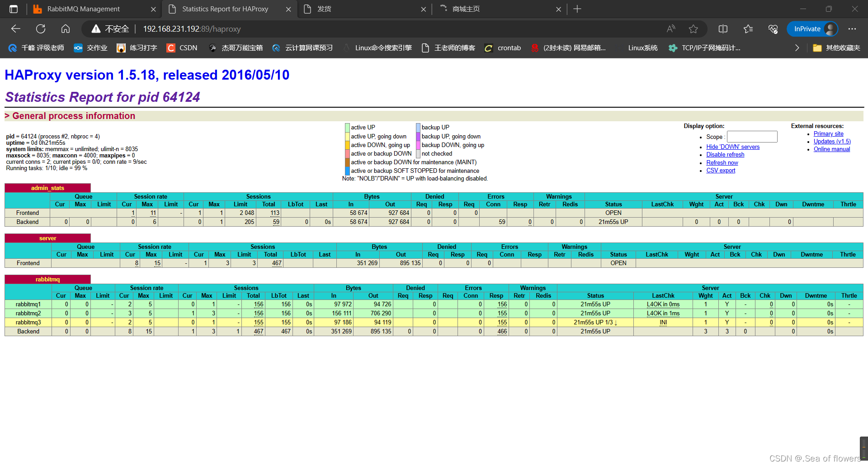This screenshot has width=868, height=466.
Task: Click the active DOWN, going up legend swatch
Action: coord(347,145)
